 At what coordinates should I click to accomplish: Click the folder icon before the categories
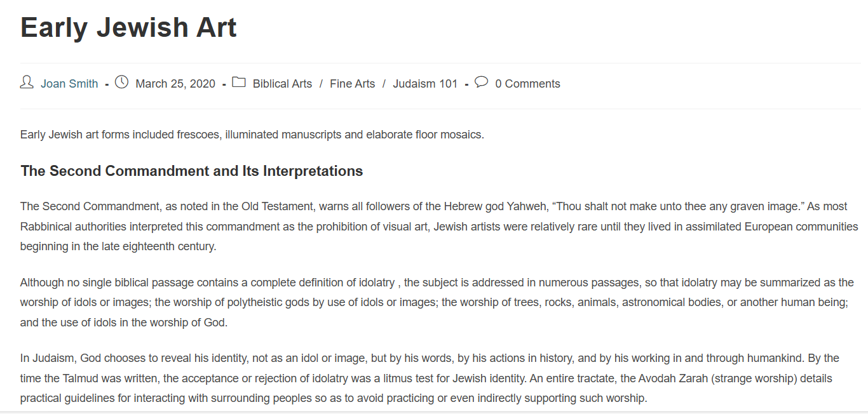(x=239, y=83)
